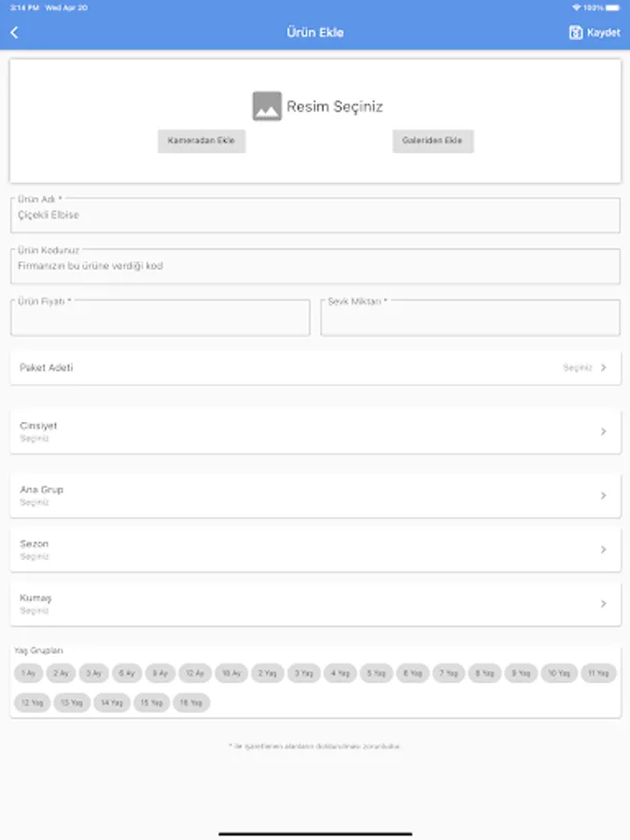Click the Sevk Miktarı field

(470, 317)
